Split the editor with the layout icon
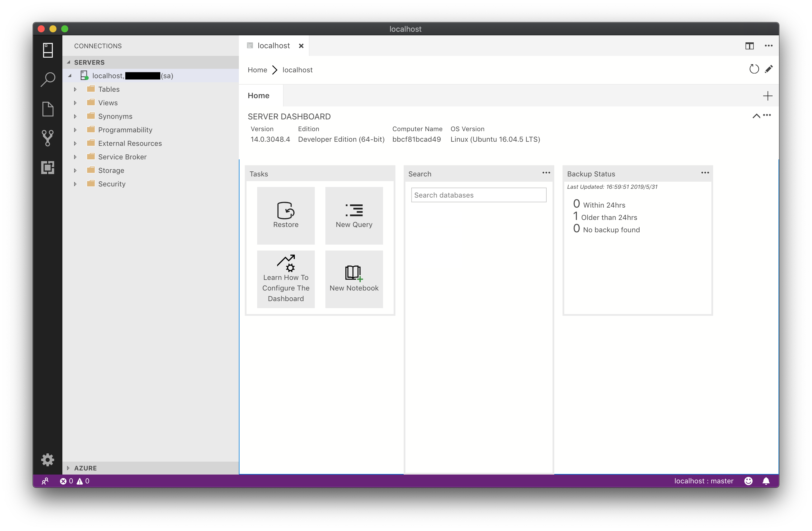The height and width of the screenshot is (531, 812). (749, 46)
